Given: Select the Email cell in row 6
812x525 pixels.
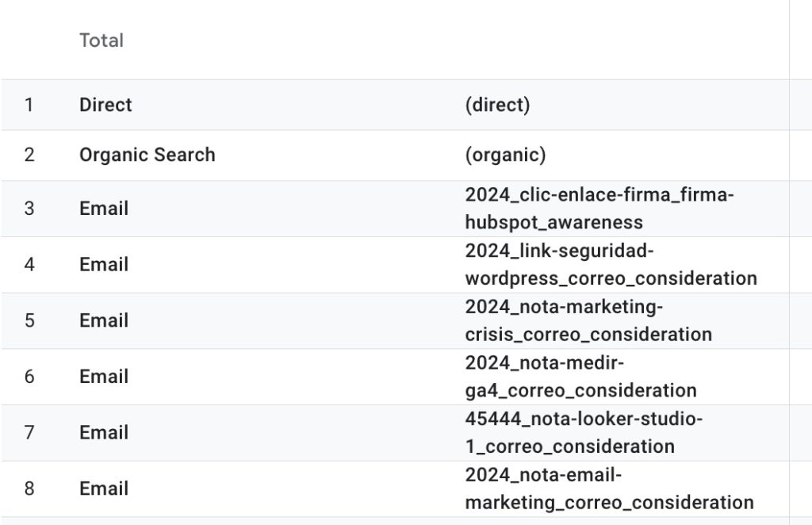Looking at the screenshot, I should [x=104, y=377].
